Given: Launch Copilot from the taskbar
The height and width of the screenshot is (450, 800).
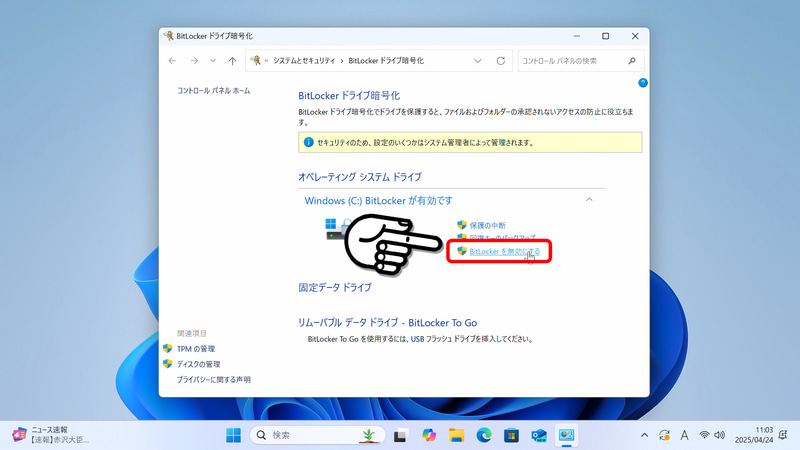Looking at the screenshot, I should [x=429, y=435].
